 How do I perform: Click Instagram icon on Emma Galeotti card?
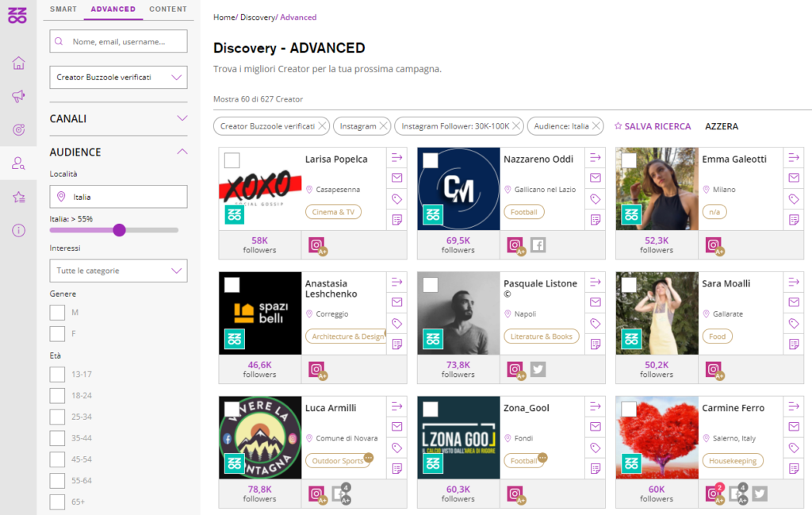click(x=713, y=244)
